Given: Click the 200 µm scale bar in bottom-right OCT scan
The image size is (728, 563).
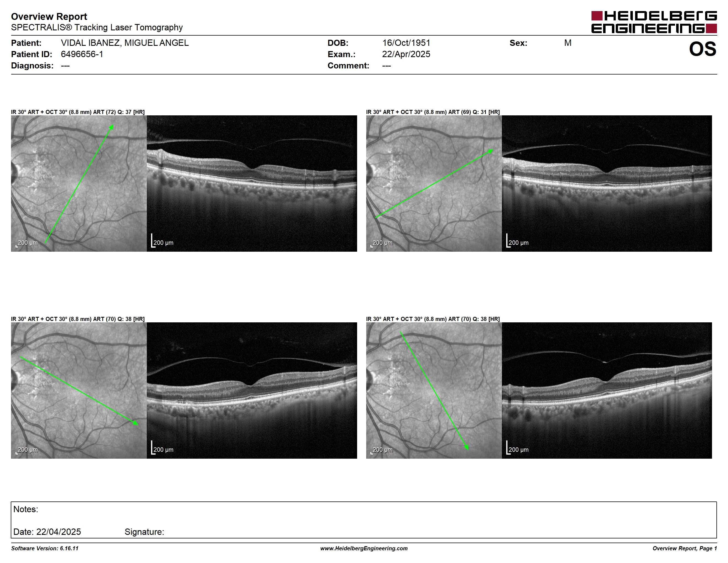Looking at the screenshot, I should point(517,448).
